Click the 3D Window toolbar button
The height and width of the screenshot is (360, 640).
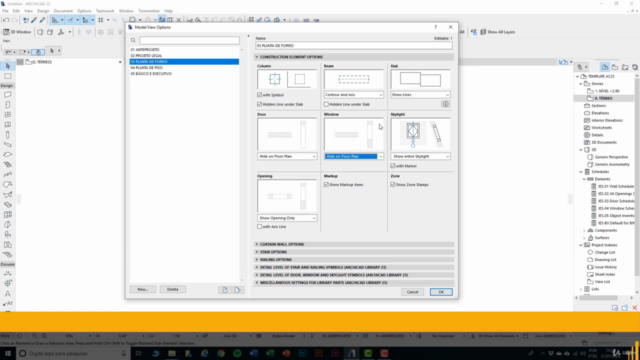click(18, 32)
